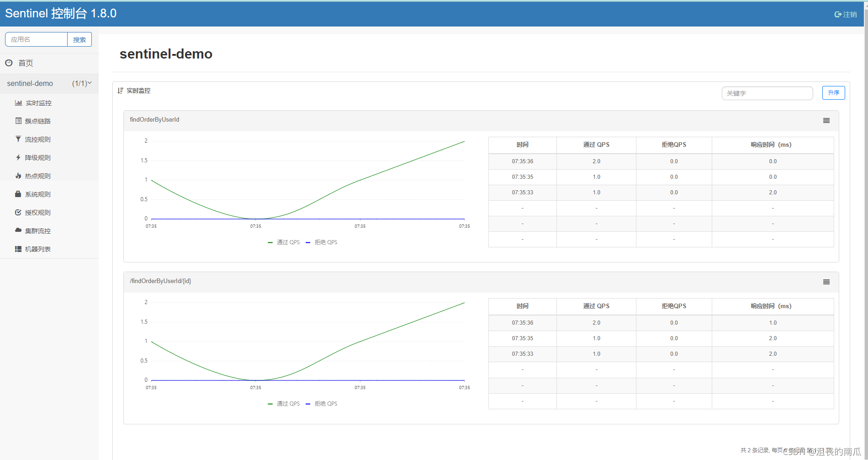
Task: Click 07:35:33 time cell in /findOrderByUserId/{id} table
Action: (x=523, y=354)
